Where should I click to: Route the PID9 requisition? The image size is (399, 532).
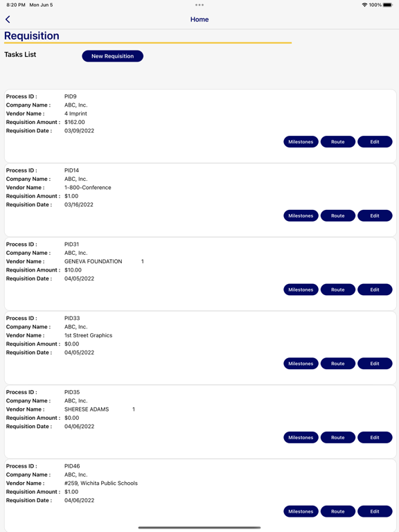tap(338, 142)
